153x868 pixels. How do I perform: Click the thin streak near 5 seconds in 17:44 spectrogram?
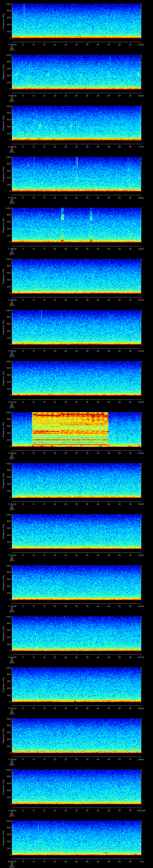[x=24, y=9]
